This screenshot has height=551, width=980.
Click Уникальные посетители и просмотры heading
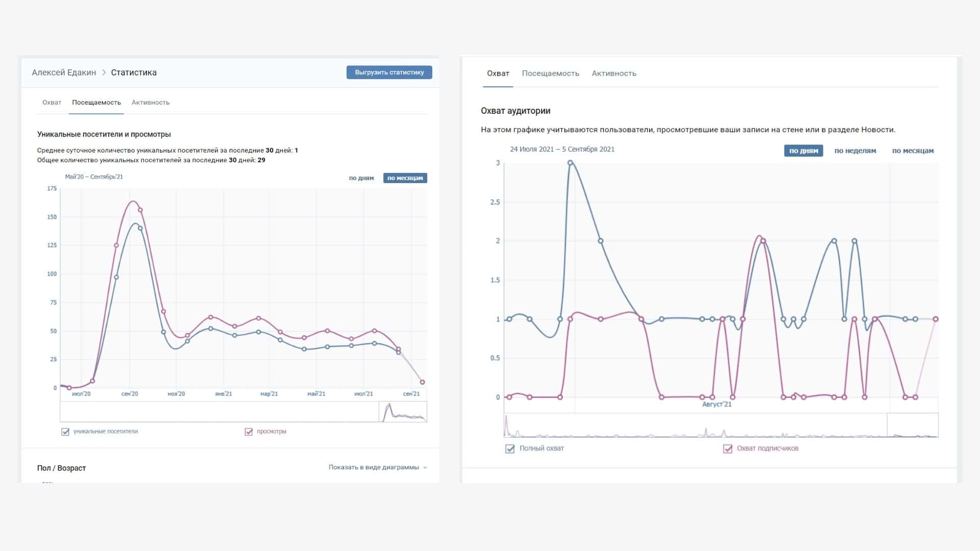click(x=104, y=135)
